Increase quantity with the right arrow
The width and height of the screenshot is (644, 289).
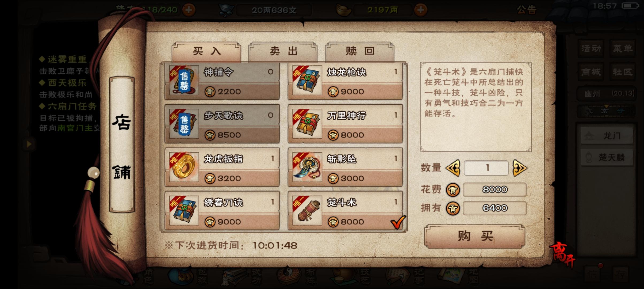[x=520, y=168]
